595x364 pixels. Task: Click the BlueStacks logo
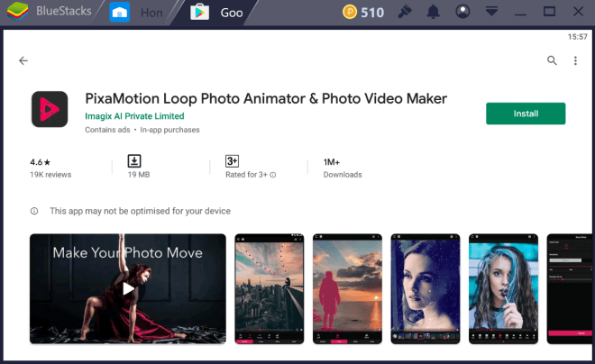(x=17, y=12)
